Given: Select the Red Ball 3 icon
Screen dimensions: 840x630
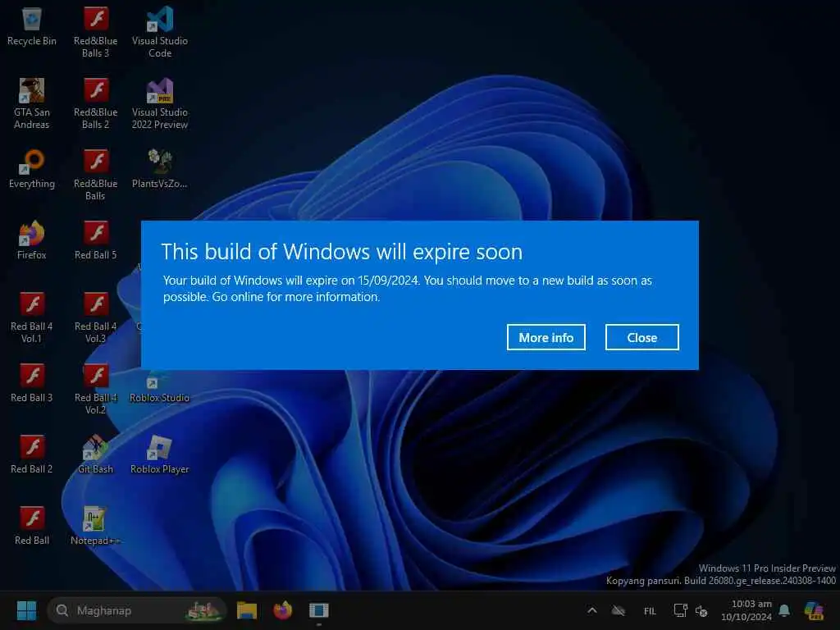Looking at the screenshot, I should (32, 382).
